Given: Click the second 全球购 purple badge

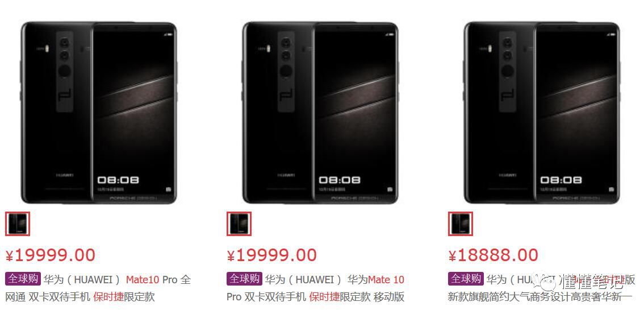Looking at the screenshot, I should [x=244, y=279].
